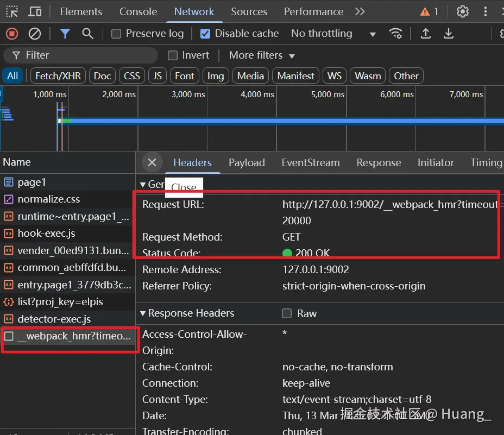Screen dimensions: 504x435
Task: Open the No throttling dropdown
Action: coord(333,34)
